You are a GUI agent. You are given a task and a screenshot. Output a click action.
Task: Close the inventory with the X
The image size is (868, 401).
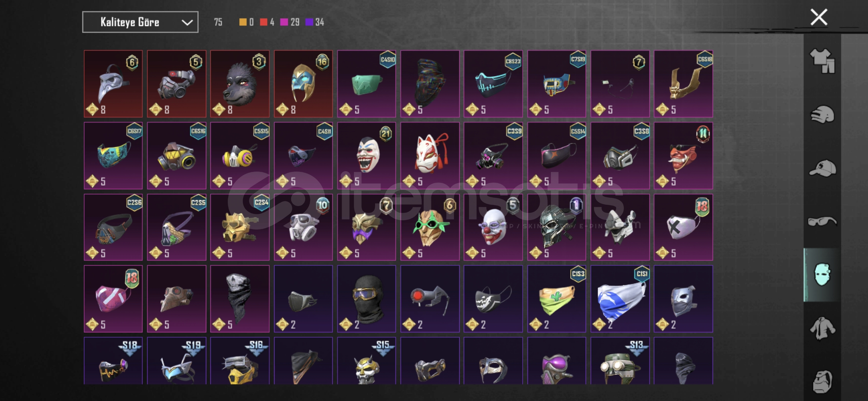(819, 17)
